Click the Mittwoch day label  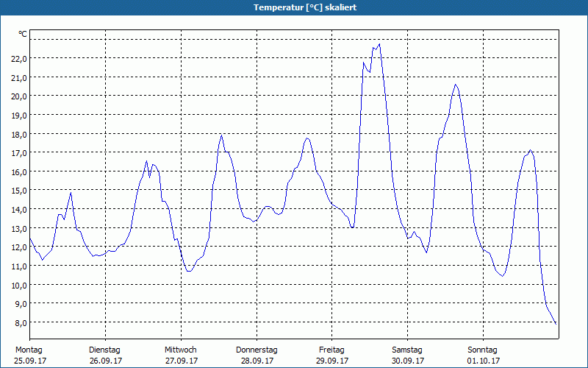181,350
